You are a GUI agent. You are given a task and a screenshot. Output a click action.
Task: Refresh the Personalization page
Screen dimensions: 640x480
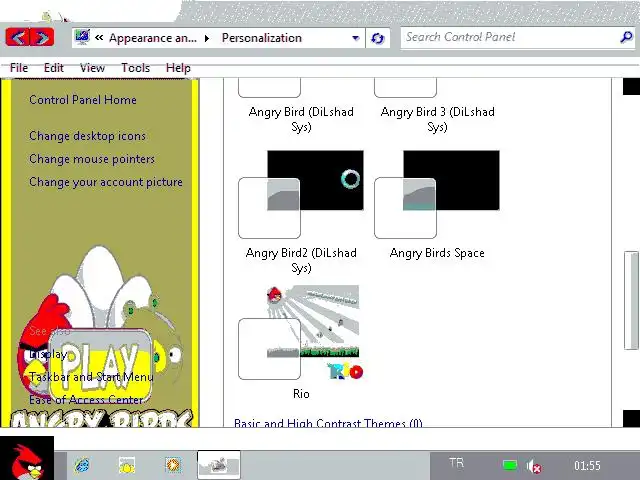378,38
